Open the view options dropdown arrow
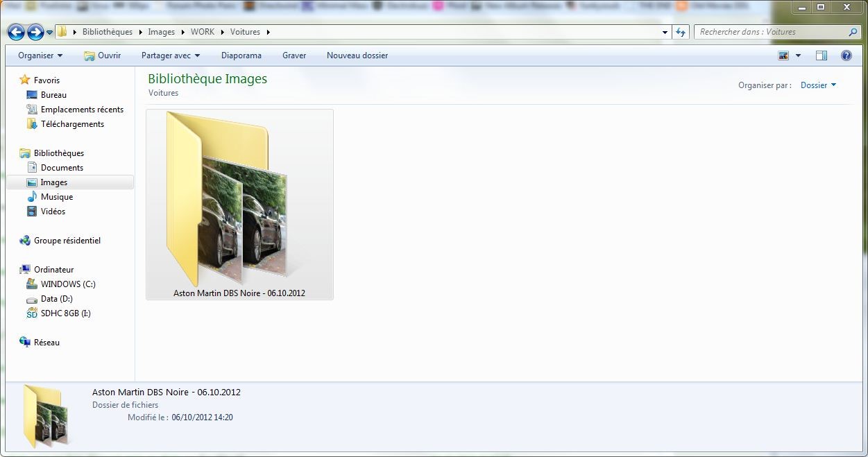The image size is (868, 457). tap(798, 55)
